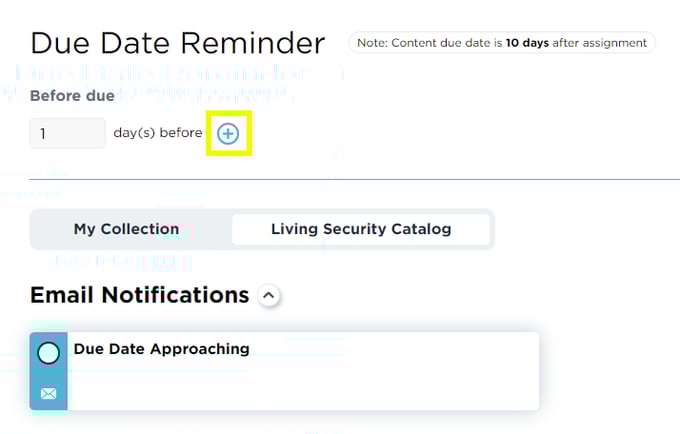Click empty body of Due Date Approaching card
The width and height of the screenshot is (680, 434).
[303, 384]
